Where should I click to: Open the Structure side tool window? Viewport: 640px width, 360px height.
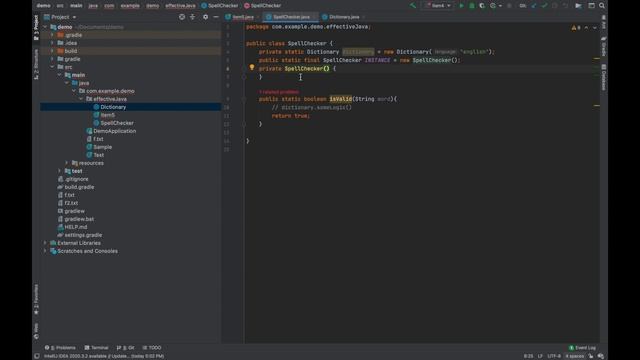(x=36, y=64)
